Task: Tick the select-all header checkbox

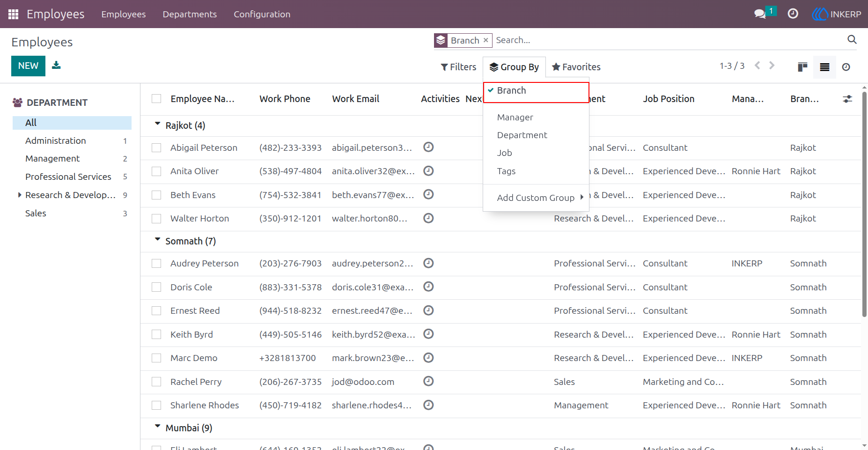Action: (x=156, y=99)
